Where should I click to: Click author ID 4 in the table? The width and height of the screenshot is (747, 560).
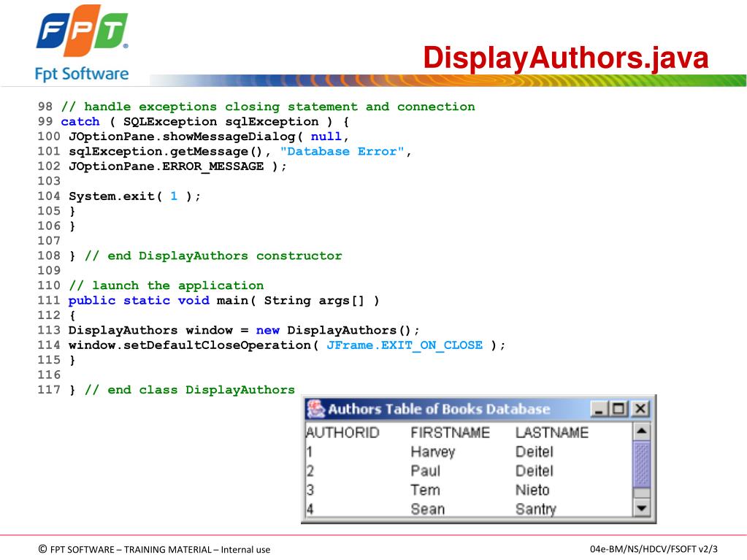pyautogui.click(x=310, y=509)
